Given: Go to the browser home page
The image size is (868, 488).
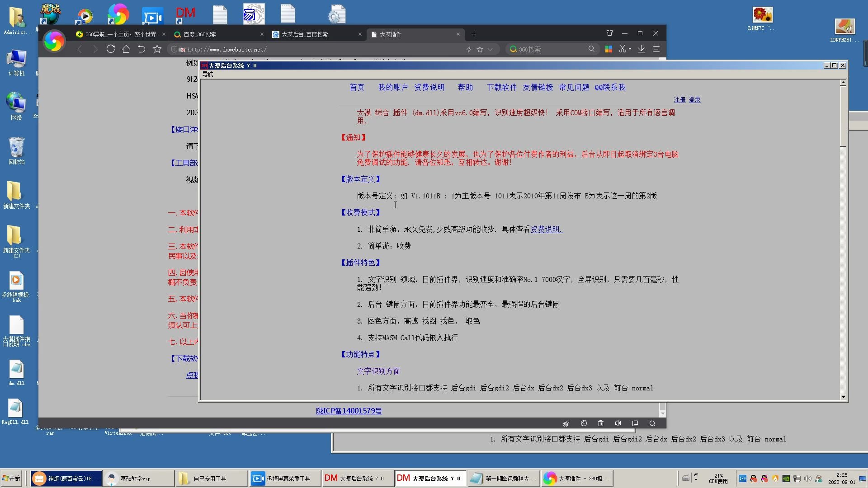Looking at the screenshot, I should click(126, 49).
